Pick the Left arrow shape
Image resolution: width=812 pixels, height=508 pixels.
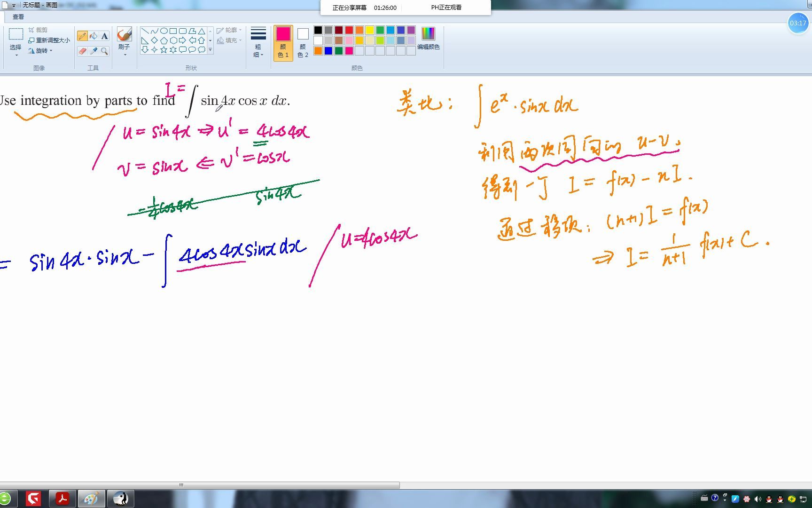pyautogui.click(x=192, y=40)
